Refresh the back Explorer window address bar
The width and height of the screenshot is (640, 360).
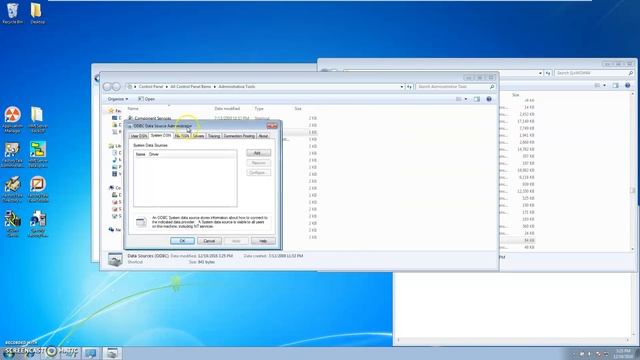548,73
